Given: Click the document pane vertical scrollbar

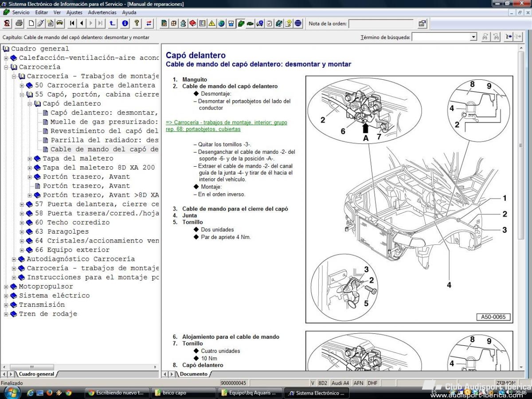Looking at the screenshot, I should point(520,146).
